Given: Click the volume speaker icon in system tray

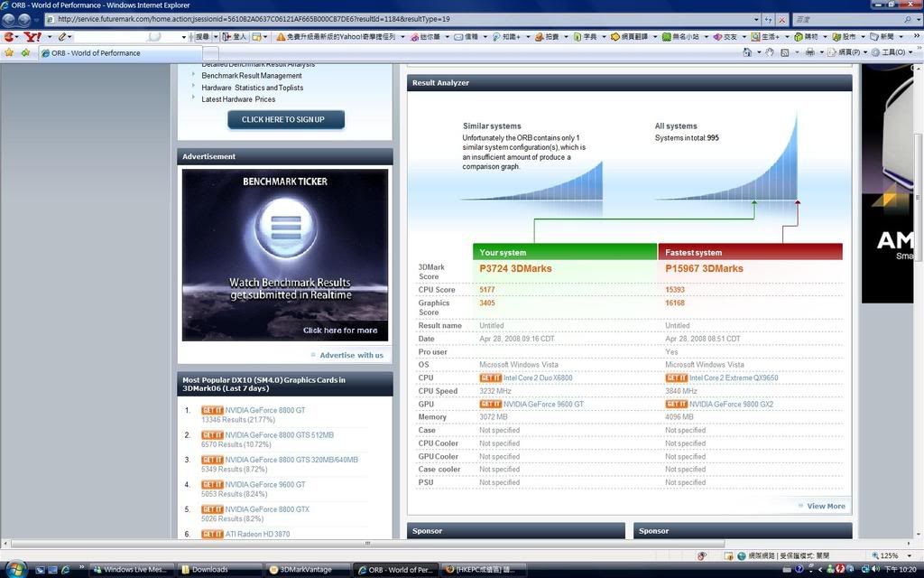Looking at the screenshot, I should [x=874, y=569].
